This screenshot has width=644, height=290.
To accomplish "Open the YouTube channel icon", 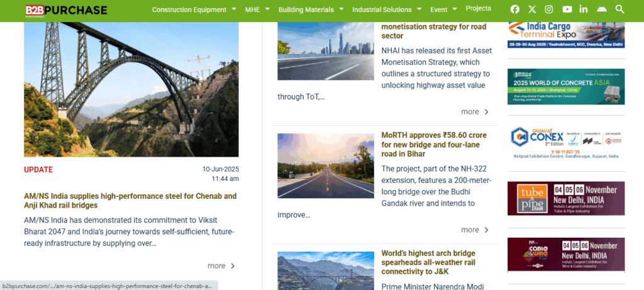I will tap(567, 9).
